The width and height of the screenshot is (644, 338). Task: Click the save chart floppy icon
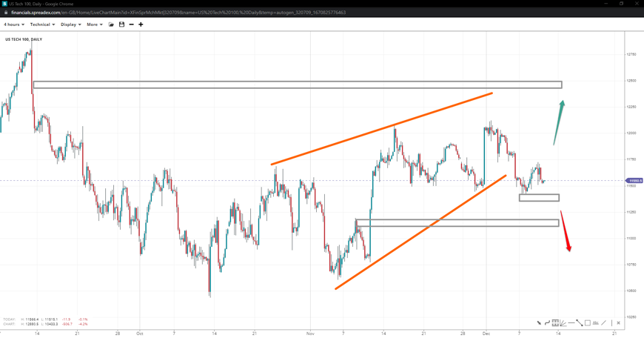tap(121, 24)
